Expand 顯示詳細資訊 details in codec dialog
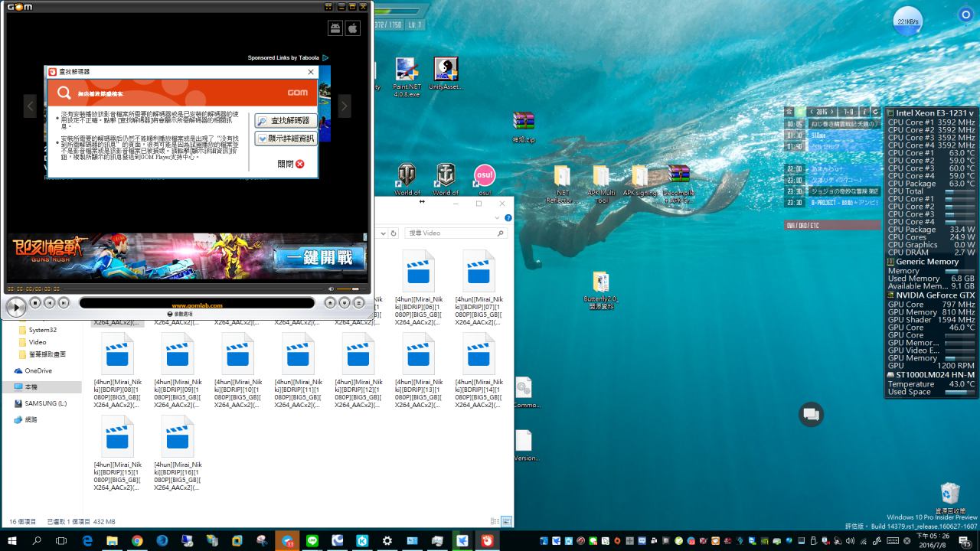Image resolution: width=980 pixels, height=551 pixels. tap(286, 139)
